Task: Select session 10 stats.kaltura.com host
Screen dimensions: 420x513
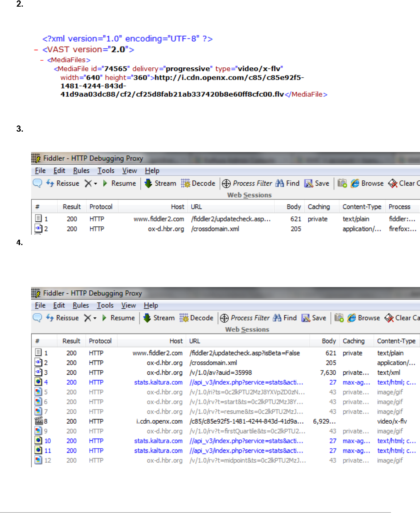Action: pyautogui.click(x=158, y=441)
